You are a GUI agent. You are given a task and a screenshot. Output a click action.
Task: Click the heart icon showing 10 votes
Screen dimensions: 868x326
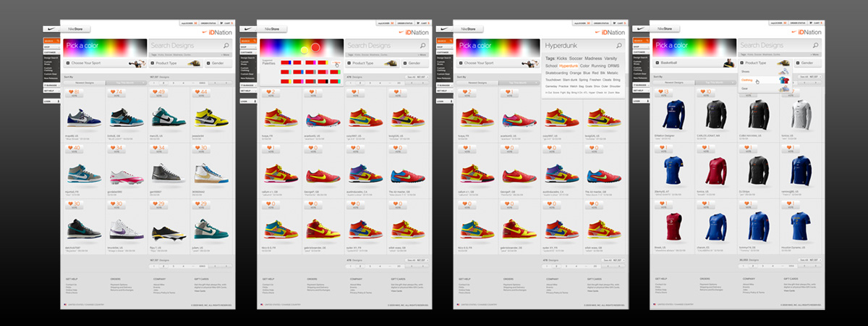point(702,92)
